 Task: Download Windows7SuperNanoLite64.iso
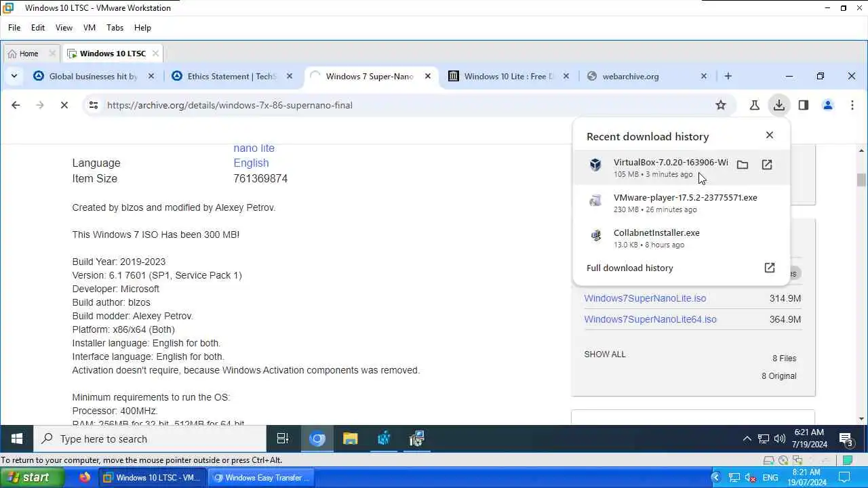click(x=650, y=319)
